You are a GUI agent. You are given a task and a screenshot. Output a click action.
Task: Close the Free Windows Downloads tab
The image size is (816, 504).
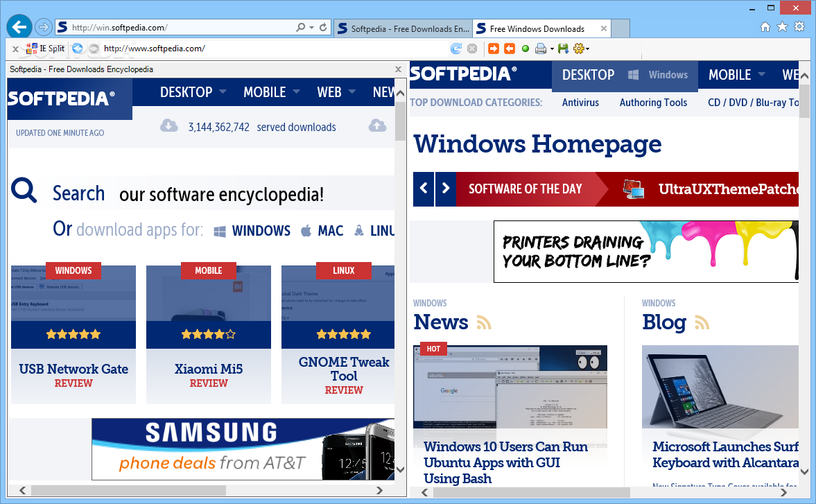point(604,28)
